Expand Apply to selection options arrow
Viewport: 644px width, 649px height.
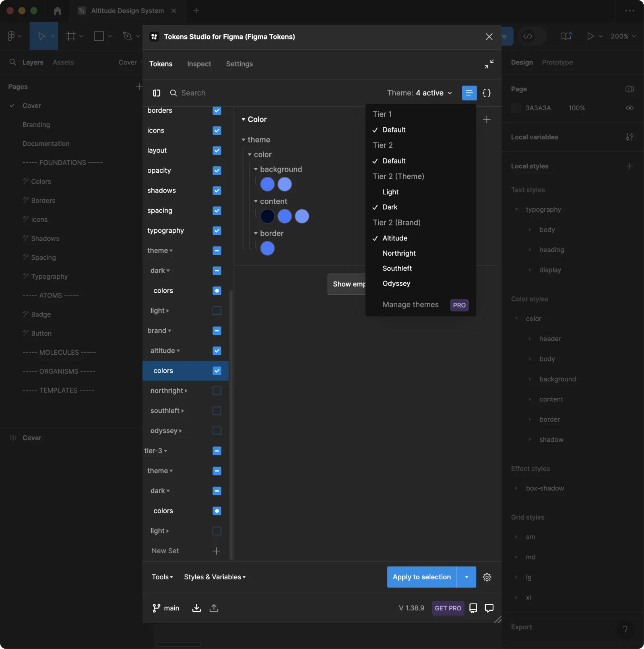pyautogui.click(x=467, y=577)
